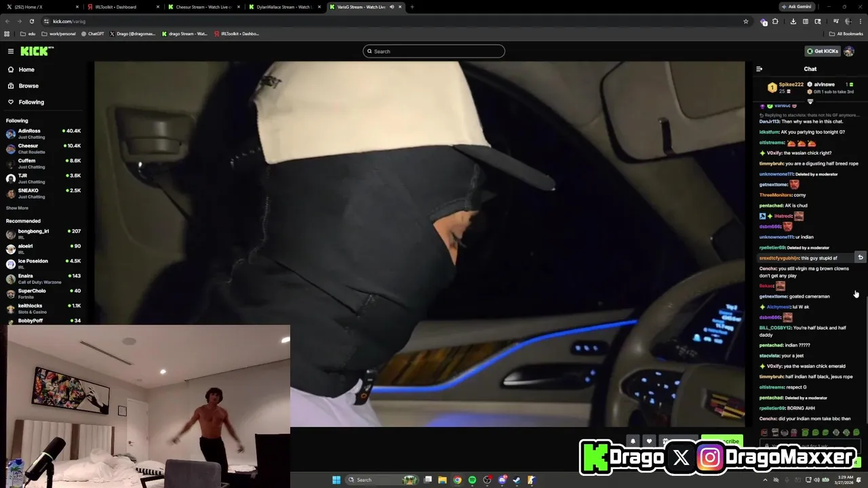Image resolution: width=868 pixels, height=488 pixels.
Task: Open browser Downloads icon
Action: pyautogui.click(x=793, y=21)
